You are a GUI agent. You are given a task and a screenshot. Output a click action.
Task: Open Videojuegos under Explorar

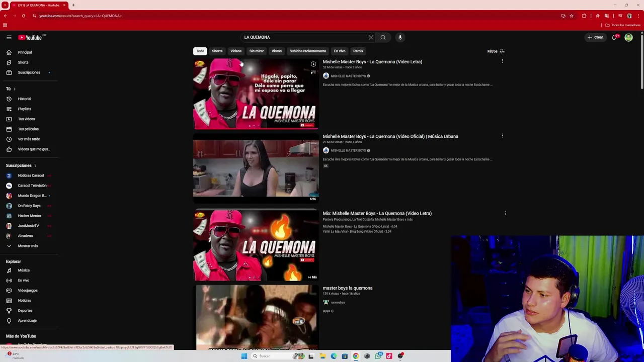pyautogui.click(x=29, y=290)
